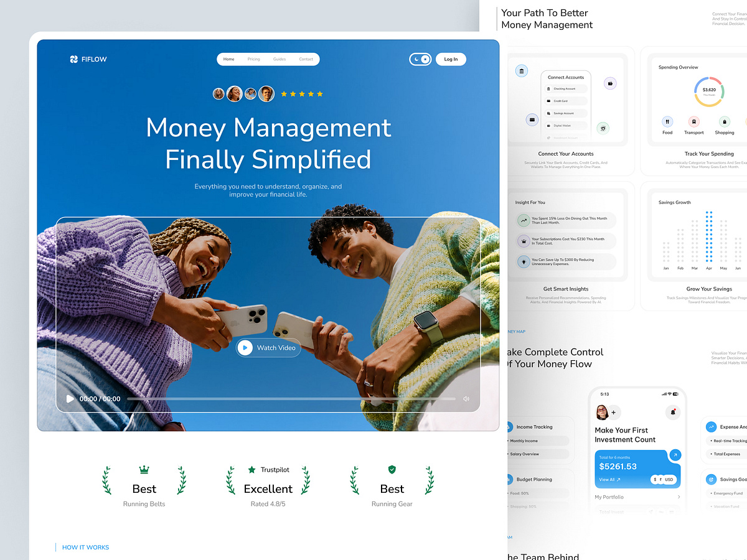Viewport: 747px width, 560px height.
Task: Play the video from the player bar
Action: click(70, 399)
